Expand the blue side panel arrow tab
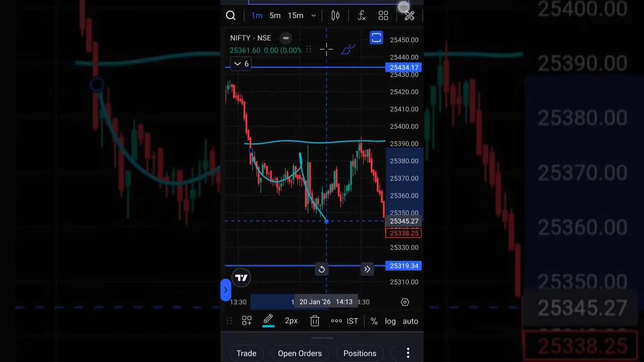644x362 pixels. 225,290
